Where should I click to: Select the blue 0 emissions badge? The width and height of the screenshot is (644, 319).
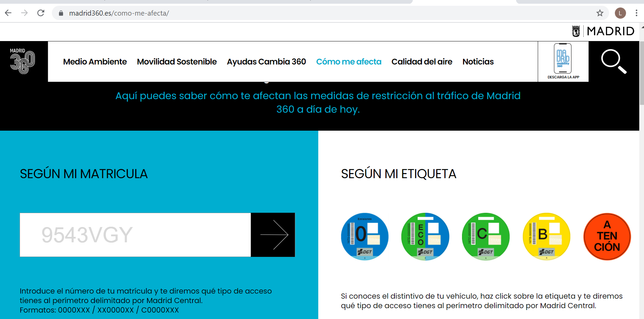(365, 236)
